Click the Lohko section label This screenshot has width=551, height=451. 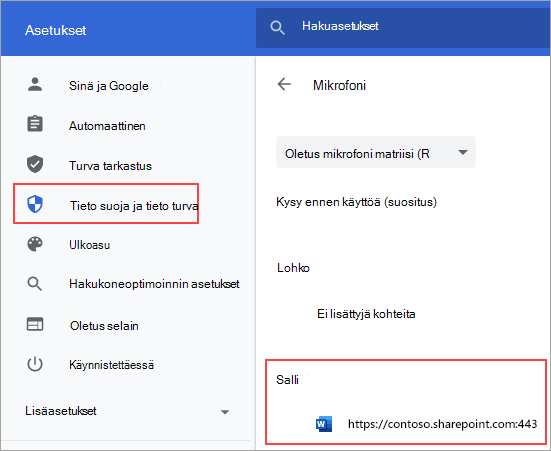click(293, 268)
